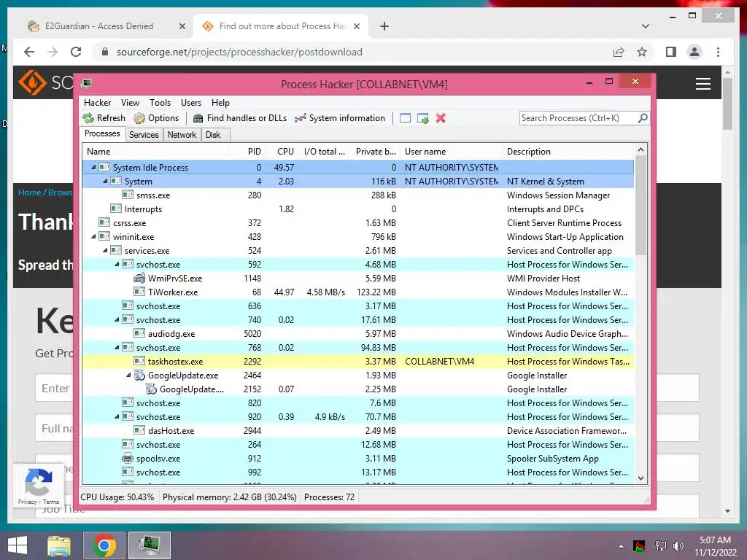Collapse the System process node
The width and height of the screenshot is (747, 560).
pos(105,182)
